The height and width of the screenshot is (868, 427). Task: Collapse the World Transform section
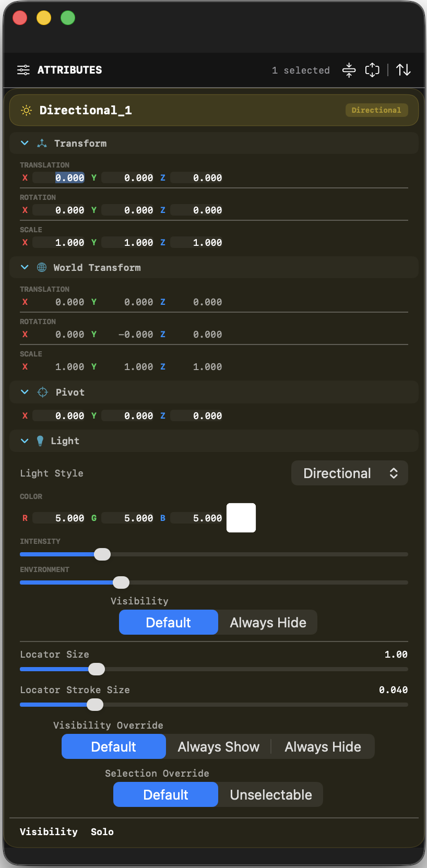pyautogui.click(x=25, y=267)
